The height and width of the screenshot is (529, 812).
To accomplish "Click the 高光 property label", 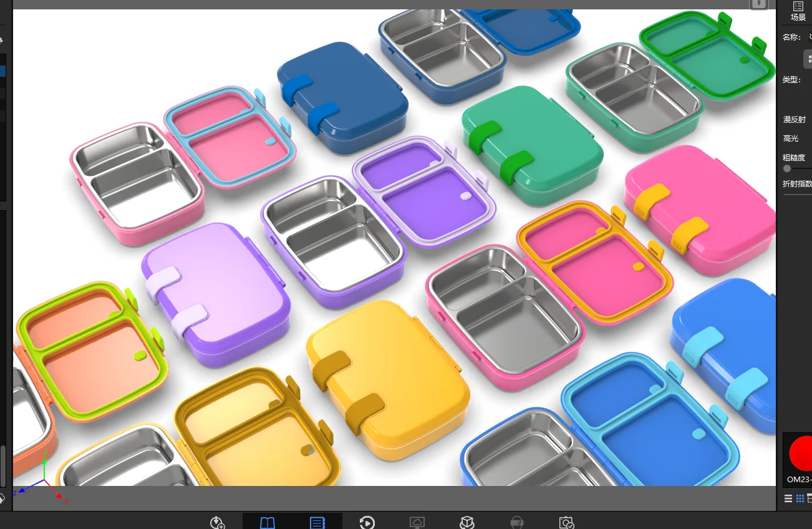I will click(791, 138).
